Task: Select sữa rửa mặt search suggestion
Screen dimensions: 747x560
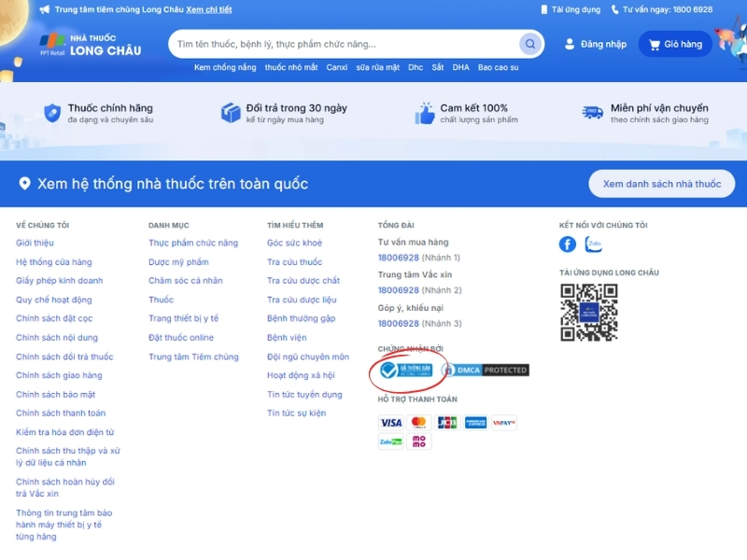Action: (x=378, y=67)
